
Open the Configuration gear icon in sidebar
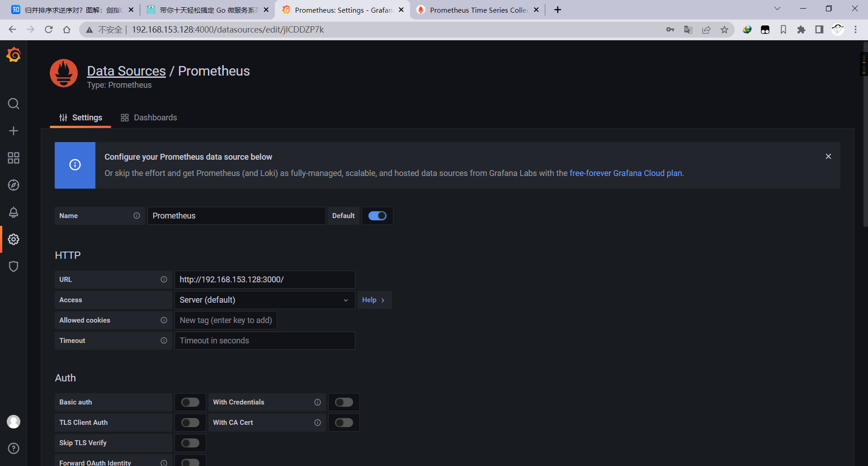[x=14, y=239]
